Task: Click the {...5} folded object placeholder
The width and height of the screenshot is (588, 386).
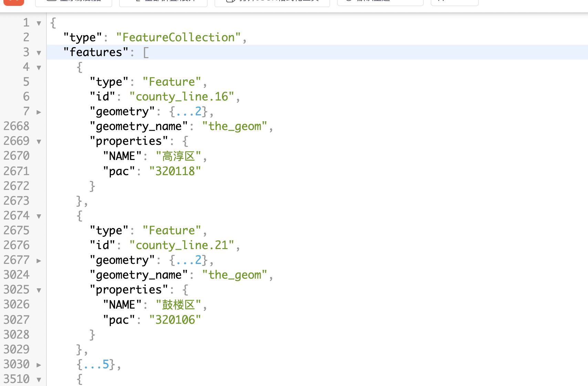Action: 96,364
